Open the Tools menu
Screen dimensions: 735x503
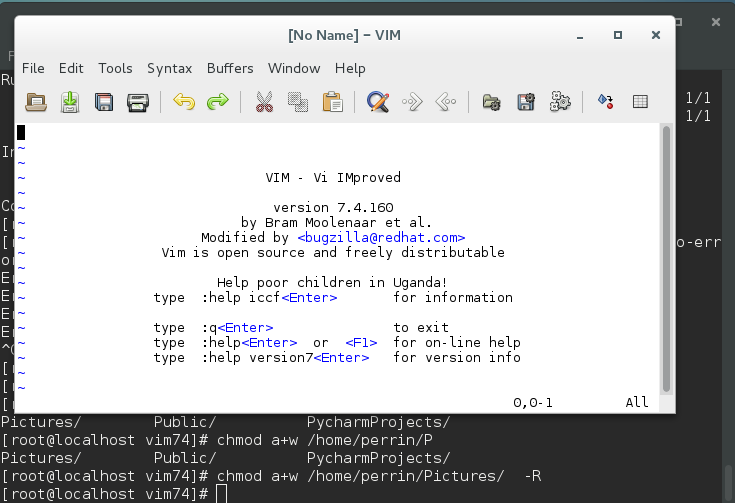click(115, 68)
